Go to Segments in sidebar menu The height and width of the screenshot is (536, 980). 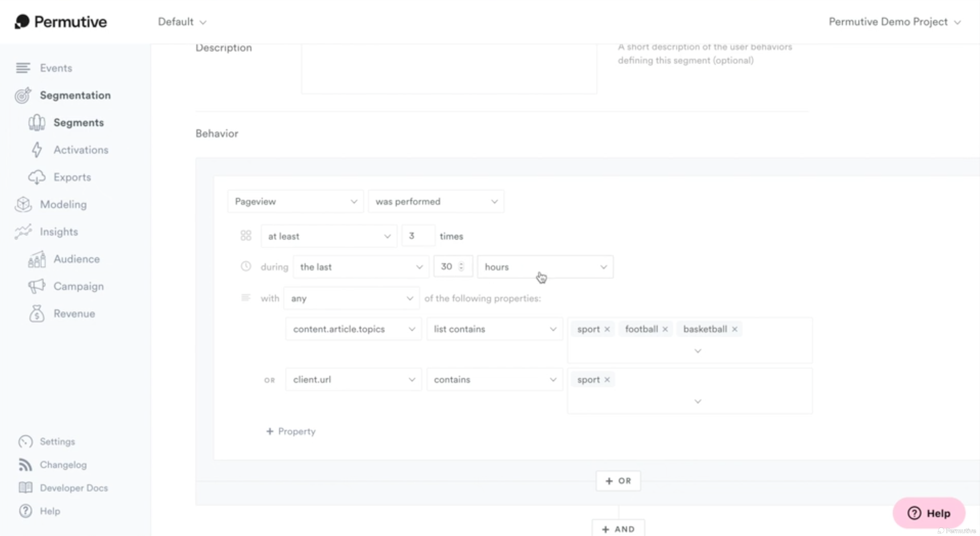coord(78,123)
